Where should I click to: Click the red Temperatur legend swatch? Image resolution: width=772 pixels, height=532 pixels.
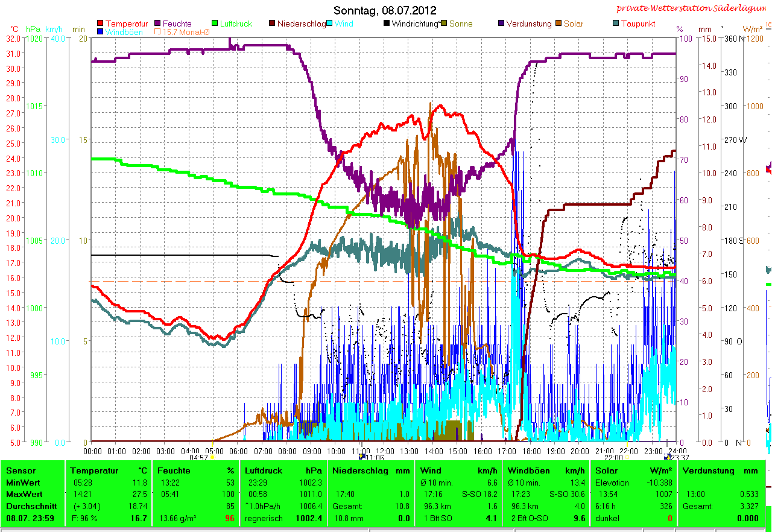pyautogui.click(x=100, y=24)
